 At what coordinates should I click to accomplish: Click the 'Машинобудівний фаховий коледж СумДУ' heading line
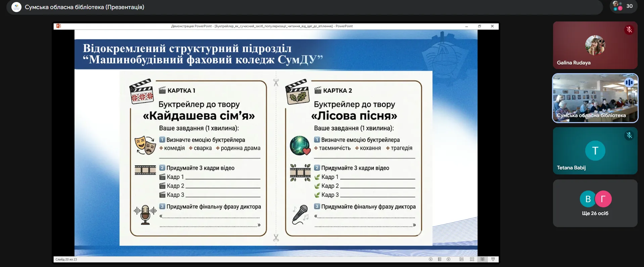click(203, 60)
